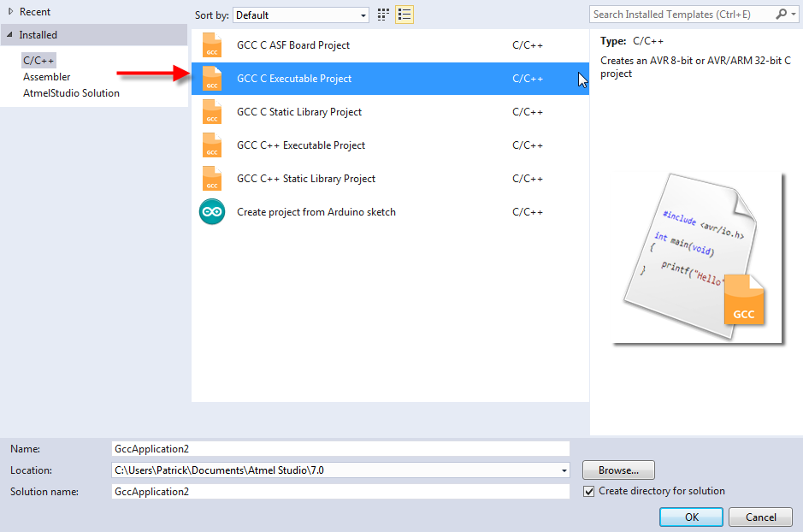Click the Recent label

tap(35, 11)
